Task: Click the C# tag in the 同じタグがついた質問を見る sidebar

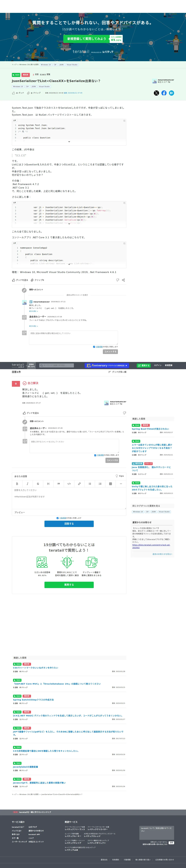Action: click(x=147, y=512)
